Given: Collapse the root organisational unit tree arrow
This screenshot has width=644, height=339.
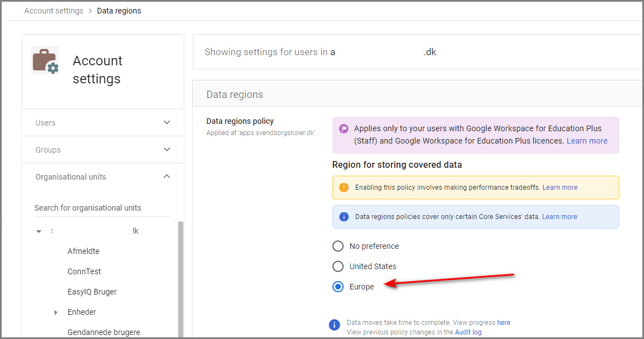Looking at the screenshot, I should point(39,231).
